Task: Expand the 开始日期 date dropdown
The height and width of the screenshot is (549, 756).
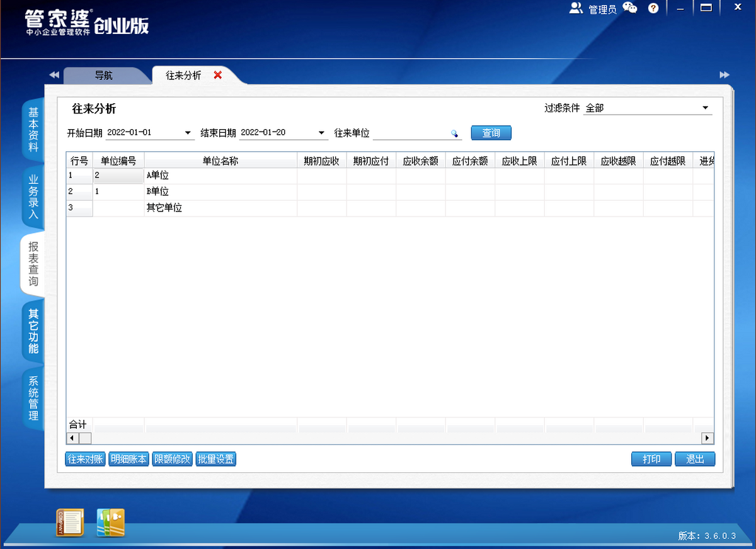Action: tap(188, 133)
